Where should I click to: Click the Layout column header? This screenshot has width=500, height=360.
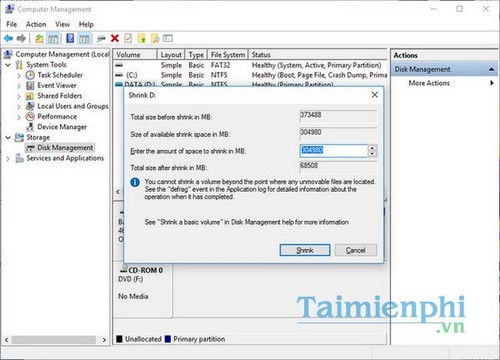(x=171, y=55)
